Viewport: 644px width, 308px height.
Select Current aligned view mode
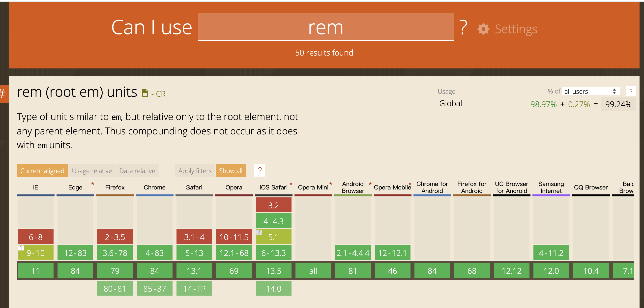tap(42, 171)
